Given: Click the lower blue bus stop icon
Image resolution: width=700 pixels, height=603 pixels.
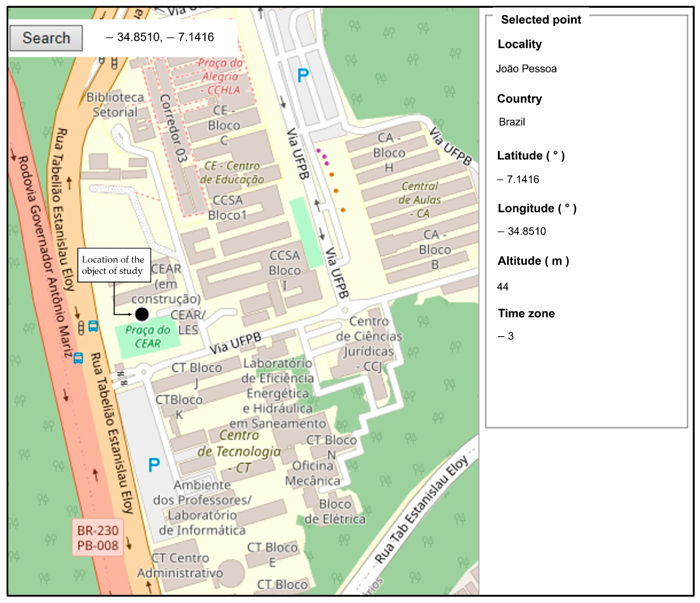Looking at the screenshot, I should [x=78, y=358].
